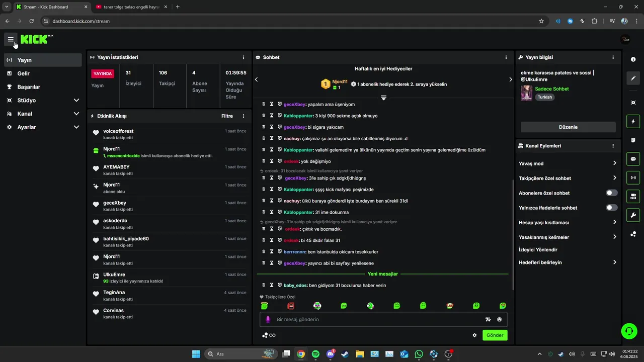Open Yavaş mod options
The height and width of the screenshot is (362, 644).
[568, 163]
